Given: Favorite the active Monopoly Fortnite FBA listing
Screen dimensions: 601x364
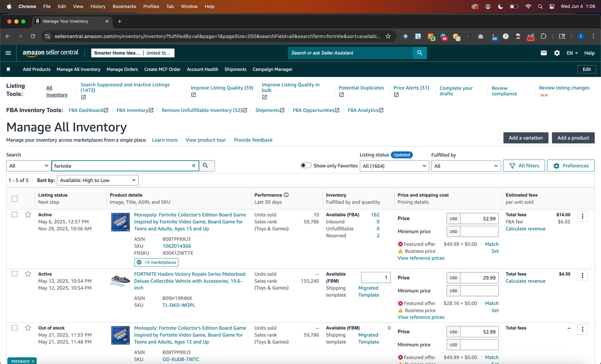Looking at the screenshot, I should [x=28, y=214].
